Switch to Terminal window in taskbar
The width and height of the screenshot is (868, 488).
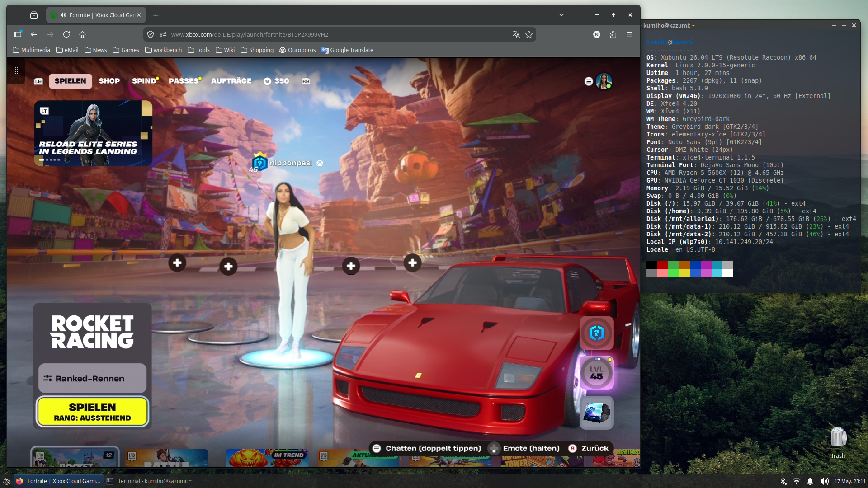[x=150, y=481]
